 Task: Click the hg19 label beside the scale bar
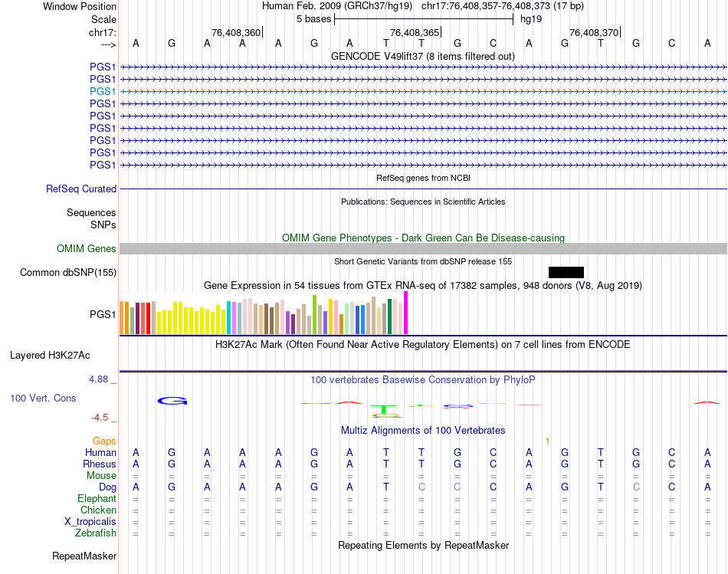tap(531, 19)
